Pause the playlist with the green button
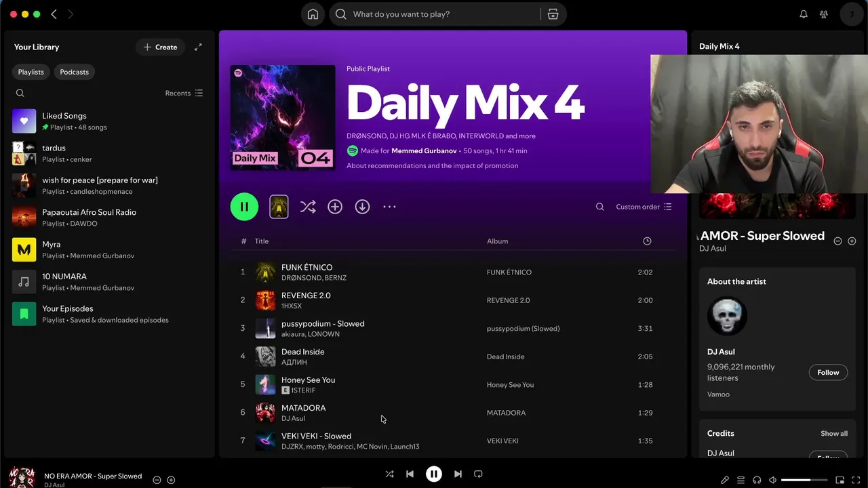 pos(244,207)
